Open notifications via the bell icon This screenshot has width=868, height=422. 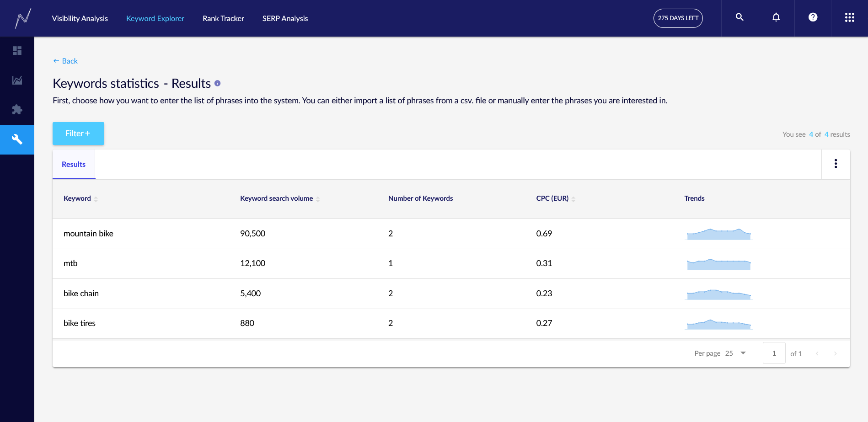point(776,17)
